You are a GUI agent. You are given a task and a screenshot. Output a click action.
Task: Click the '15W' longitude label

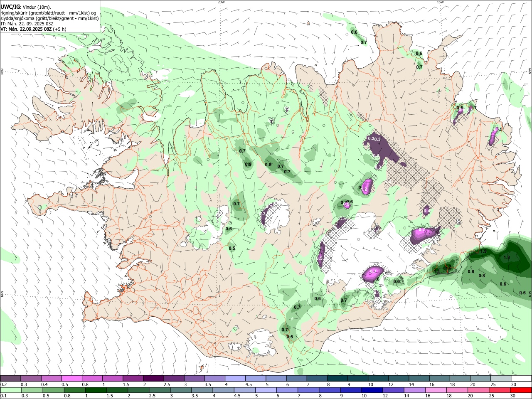tap(440, 2)
